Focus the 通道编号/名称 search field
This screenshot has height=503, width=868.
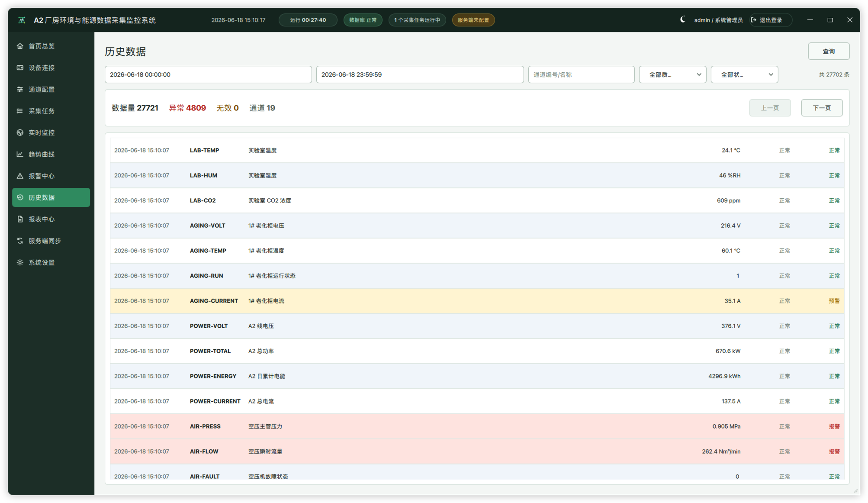[581, 74]
